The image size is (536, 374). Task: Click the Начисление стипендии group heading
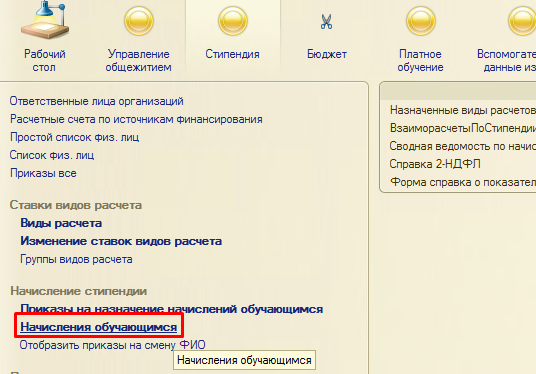point(79,291)
